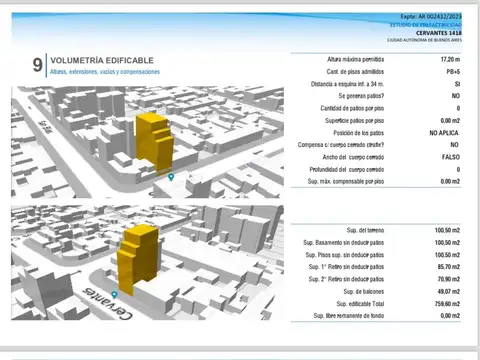Click the 'Posición de los patios' label
The image size is (480, 360).
tap(359, 133)
